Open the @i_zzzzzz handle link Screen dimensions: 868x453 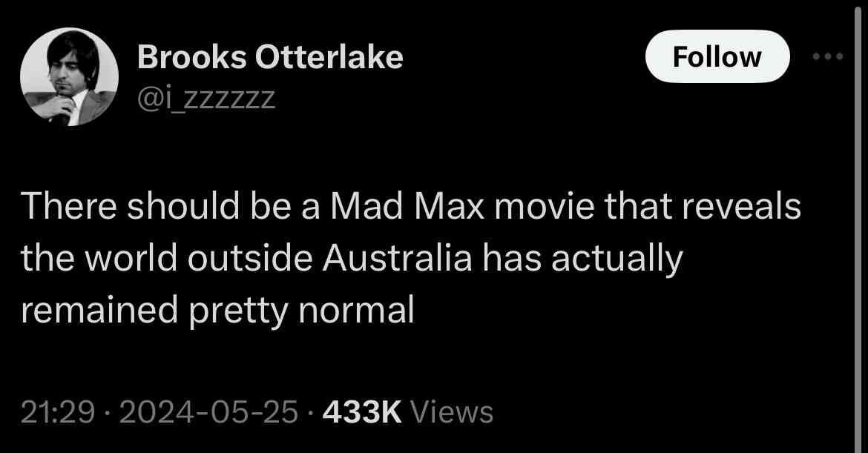pyautogui.click(x=206, y=99)
